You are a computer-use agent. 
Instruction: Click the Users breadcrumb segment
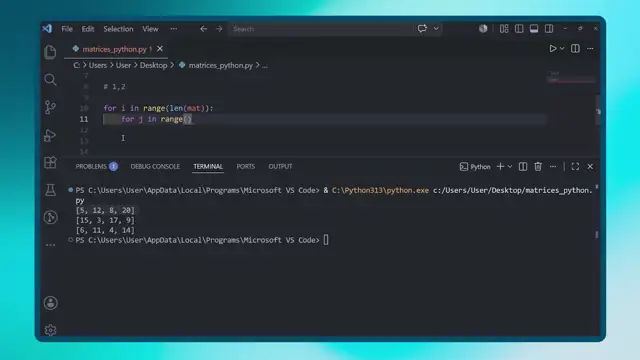pos(98,65)
